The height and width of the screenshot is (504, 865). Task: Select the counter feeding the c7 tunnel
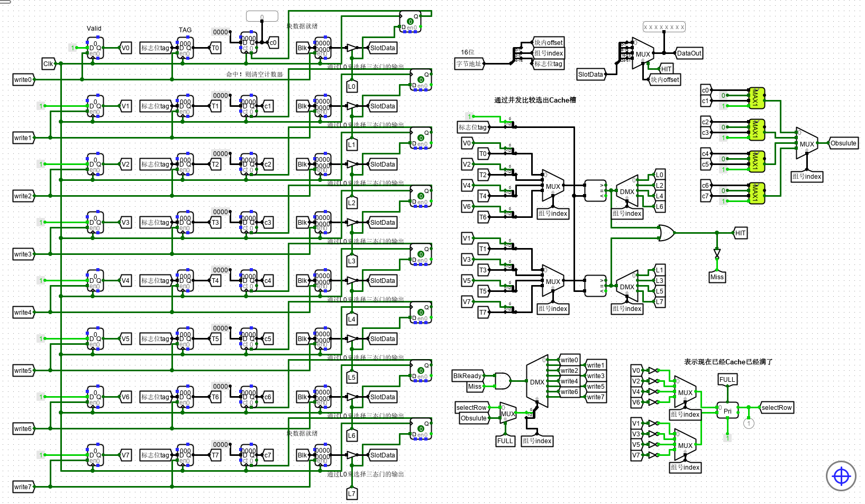click(x=249, y=455)
